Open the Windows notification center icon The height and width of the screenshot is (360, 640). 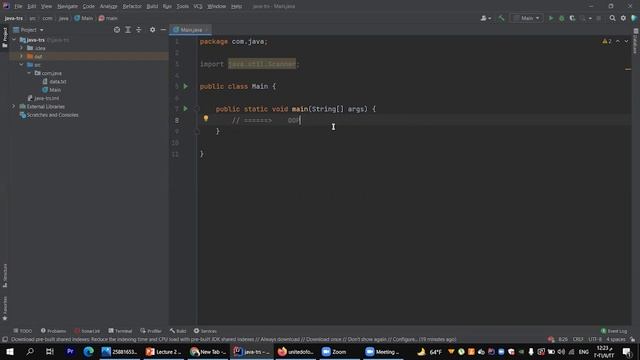627,351
